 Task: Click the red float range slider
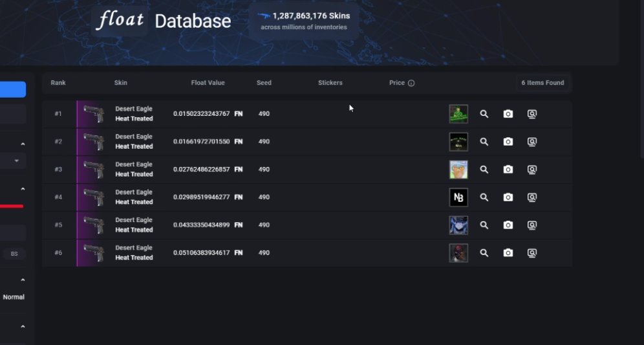coord(12,206)
